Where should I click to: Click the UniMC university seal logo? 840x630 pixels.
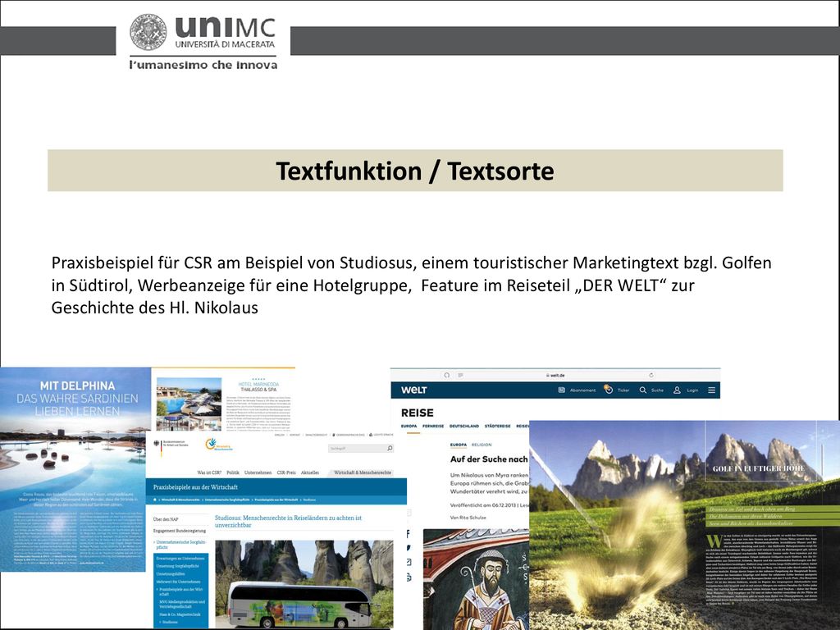[x=148, y=32]
